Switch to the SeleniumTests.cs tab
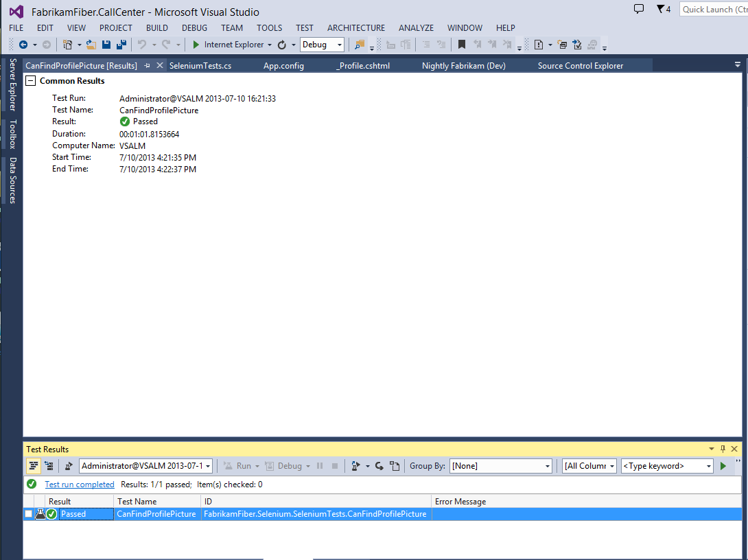The width and height of the screenshot is (748, 560). 200,66
